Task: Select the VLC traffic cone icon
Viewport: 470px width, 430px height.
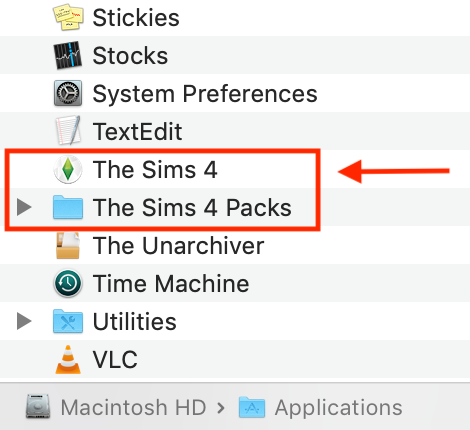Action: click(x=68, y=359)
